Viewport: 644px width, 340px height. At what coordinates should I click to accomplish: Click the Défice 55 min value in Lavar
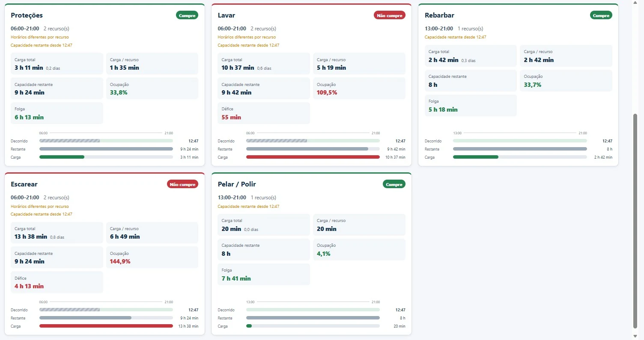(231, 117)
